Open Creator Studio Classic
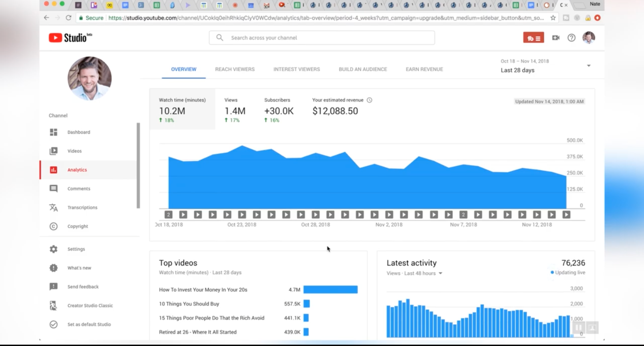This screenshot has width=644, height=346. 90,306
